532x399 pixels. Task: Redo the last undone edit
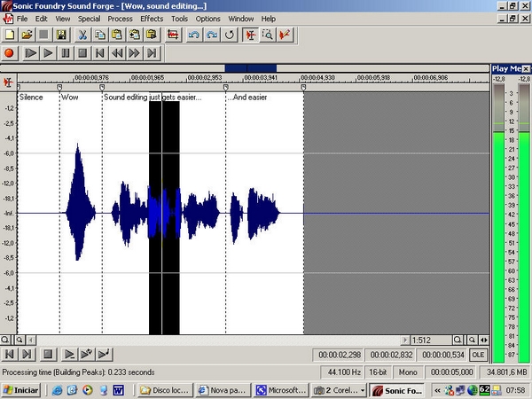coord(212,35)
